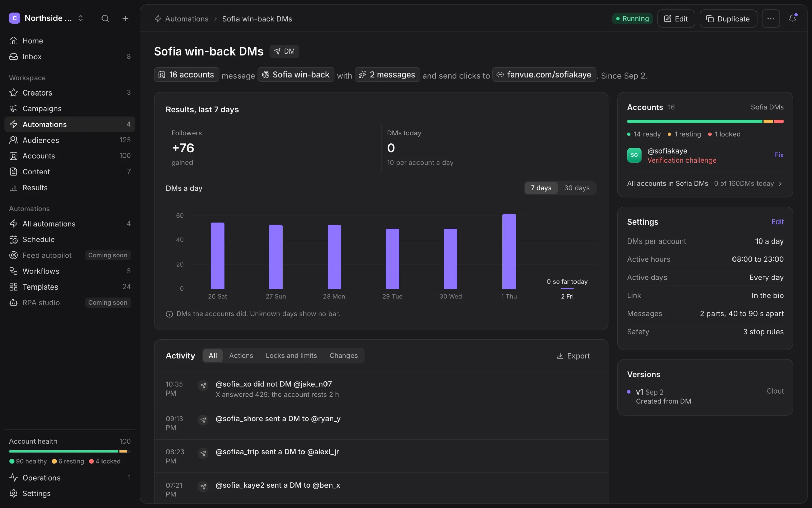Click the 1 Thu bar in the chart
Screen dimensions: 812x508
click(509, 251)
